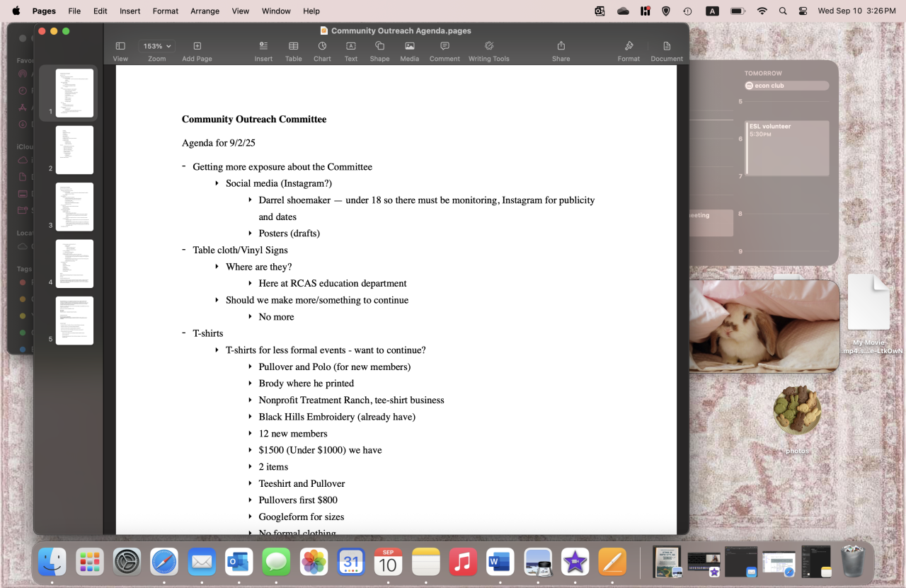This screenshot has width=906, height=588.
Task: Click the Wi-Fi menu bar icon
Action: click(762, 11)
